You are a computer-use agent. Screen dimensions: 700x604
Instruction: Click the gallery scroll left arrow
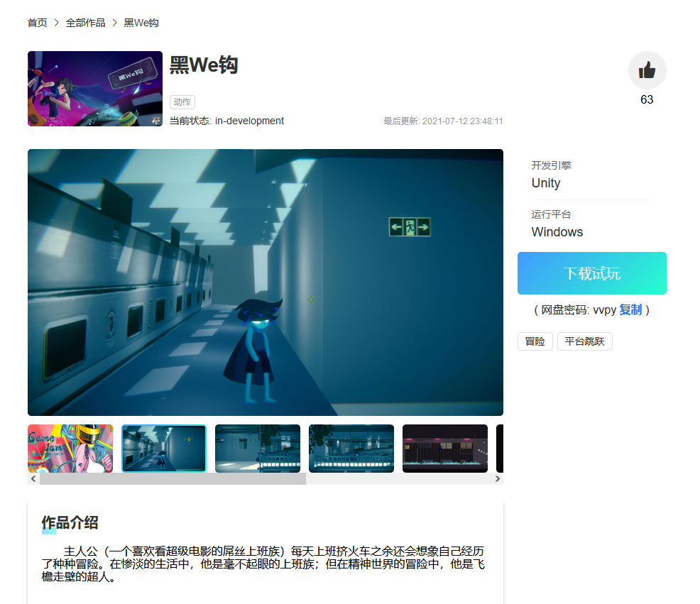click(x=33, y=478)
